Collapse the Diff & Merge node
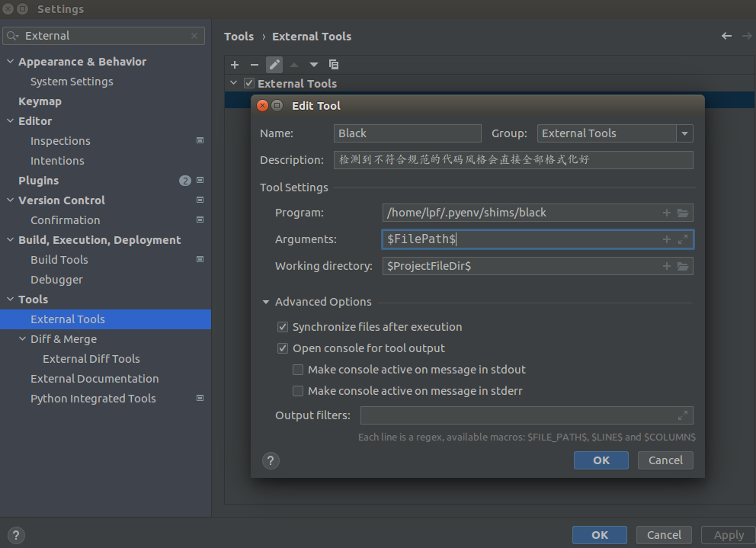Image resolution: width=756 pixels, height=548 pixels. point(22,338)
